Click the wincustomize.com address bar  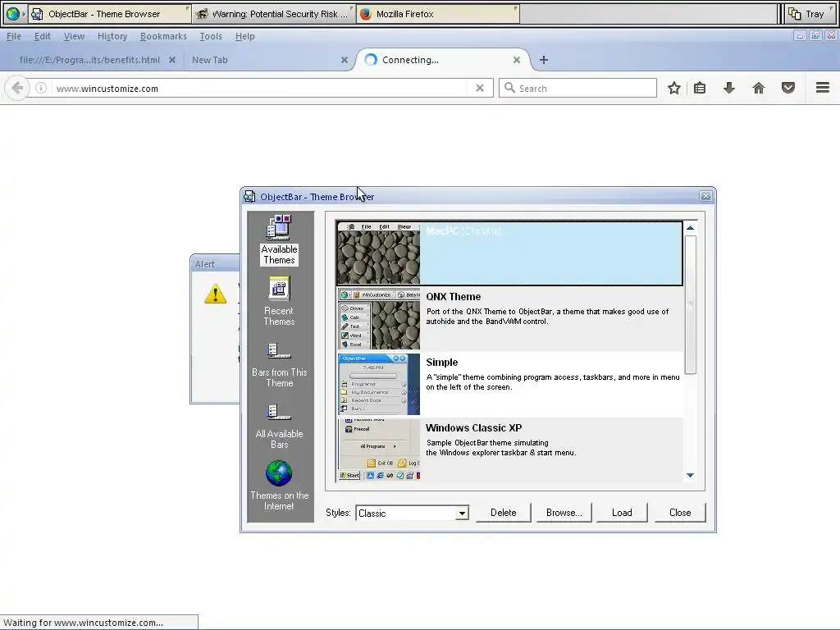pyautogui.click(x=258, y=89)
